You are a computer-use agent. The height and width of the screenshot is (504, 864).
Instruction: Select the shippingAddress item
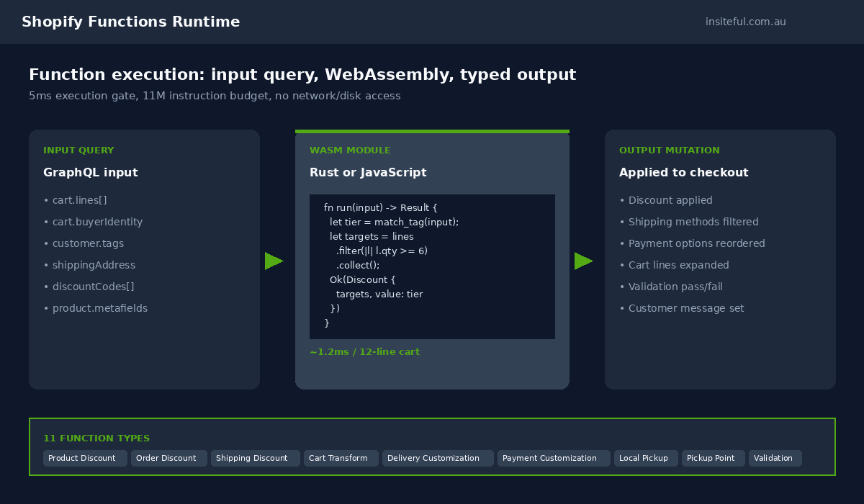89,265
